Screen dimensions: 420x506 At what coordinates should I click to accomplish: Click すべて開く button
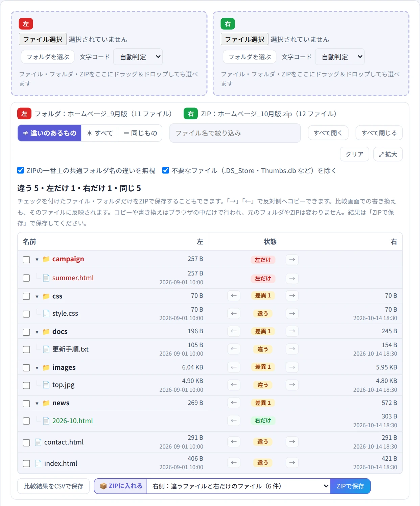coord(328,133)
